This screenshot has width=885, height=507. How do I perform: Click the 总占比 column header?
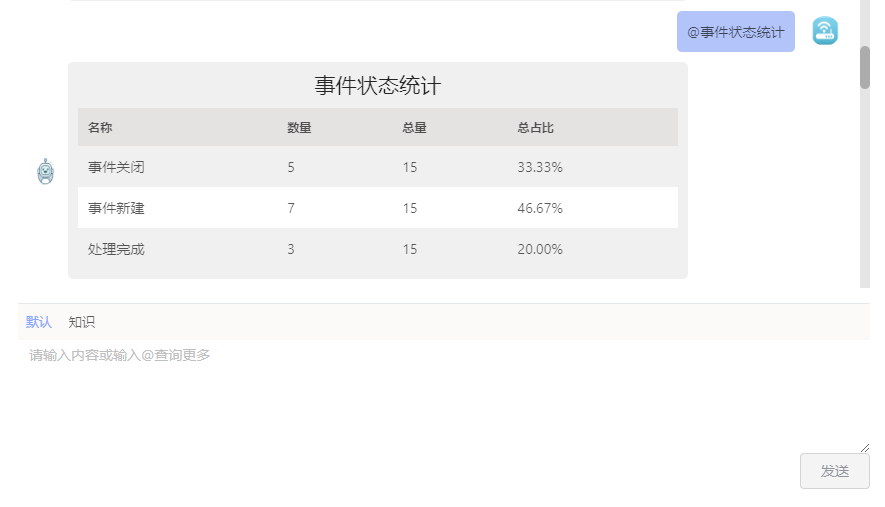coord(536,128)
